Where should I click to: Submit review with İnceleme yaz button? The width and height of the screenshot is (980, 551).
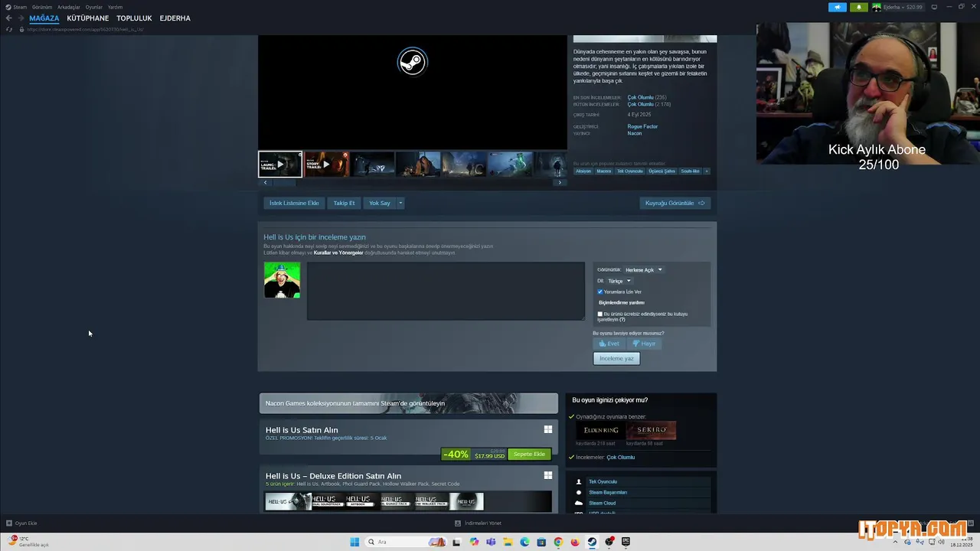click(616, 358)
